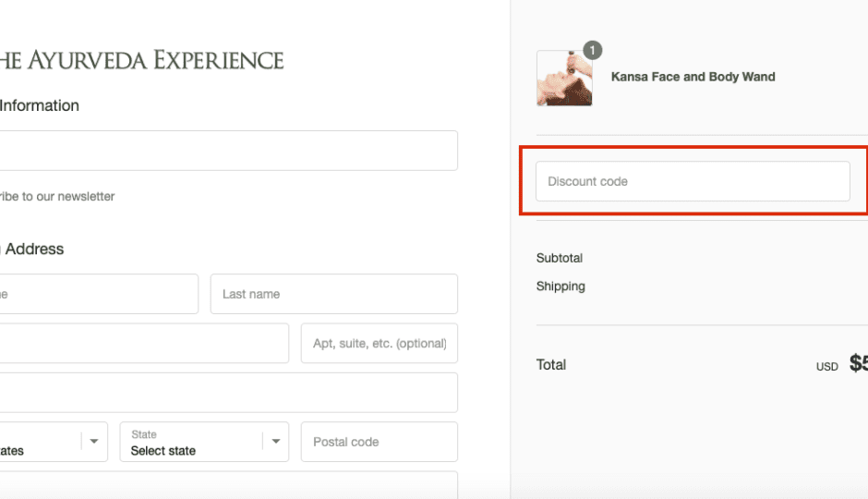Click the Postal code field
Viewport: 868px width, 499px height.
380,442
